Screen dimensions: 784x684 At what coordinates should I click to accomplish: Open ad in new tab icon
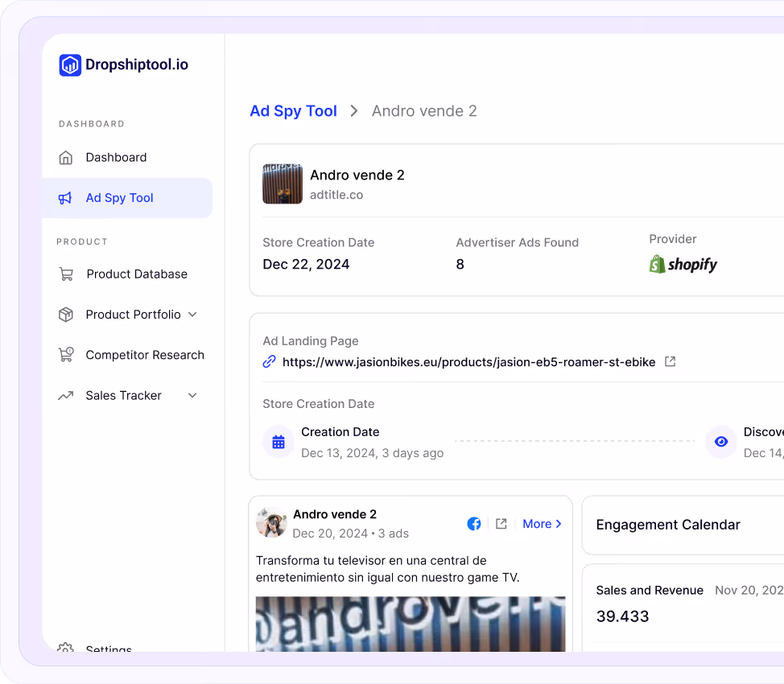[x=501, y=524]
